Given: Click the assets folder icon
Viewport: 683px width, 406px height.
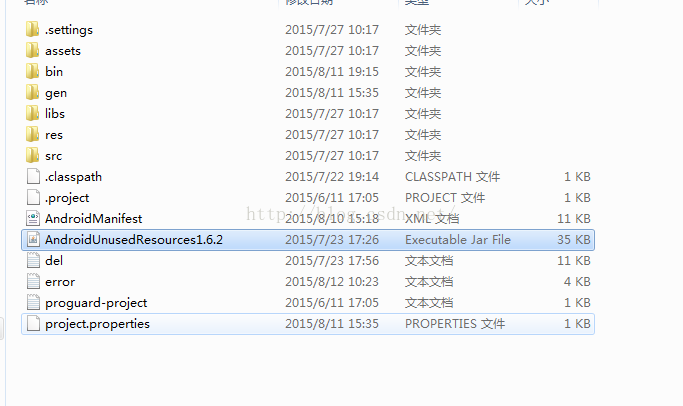Looking at the screenshot, I should tap(32, 51).
